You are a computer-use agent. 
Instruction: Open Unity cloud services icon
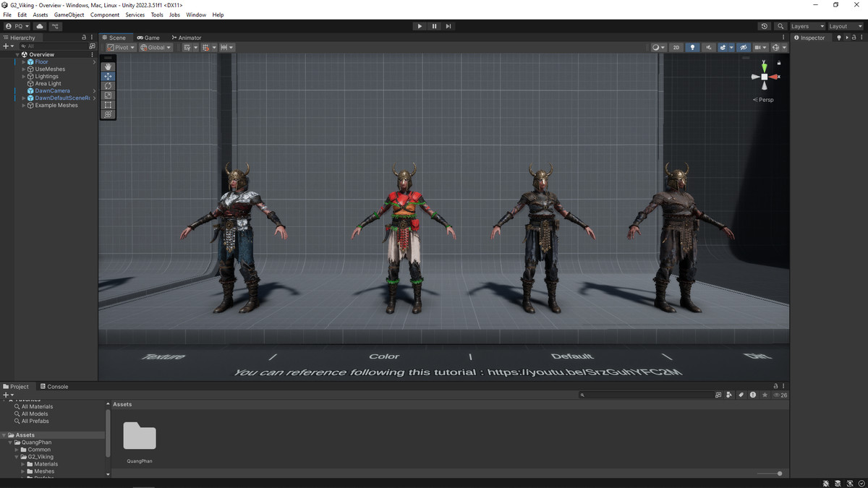point(40,26)
